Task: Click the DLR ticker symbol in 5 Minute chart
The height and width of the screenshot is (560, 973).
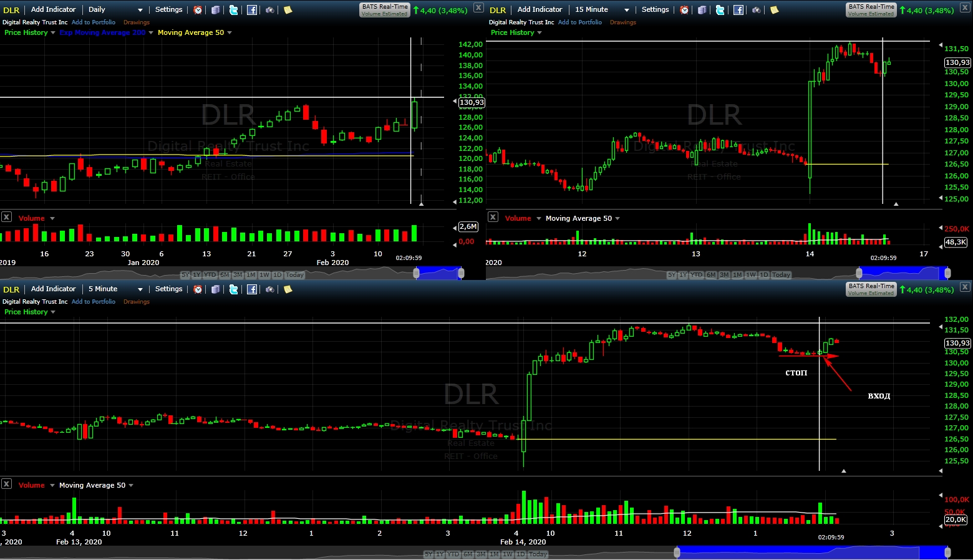Action: pos(11,289)
